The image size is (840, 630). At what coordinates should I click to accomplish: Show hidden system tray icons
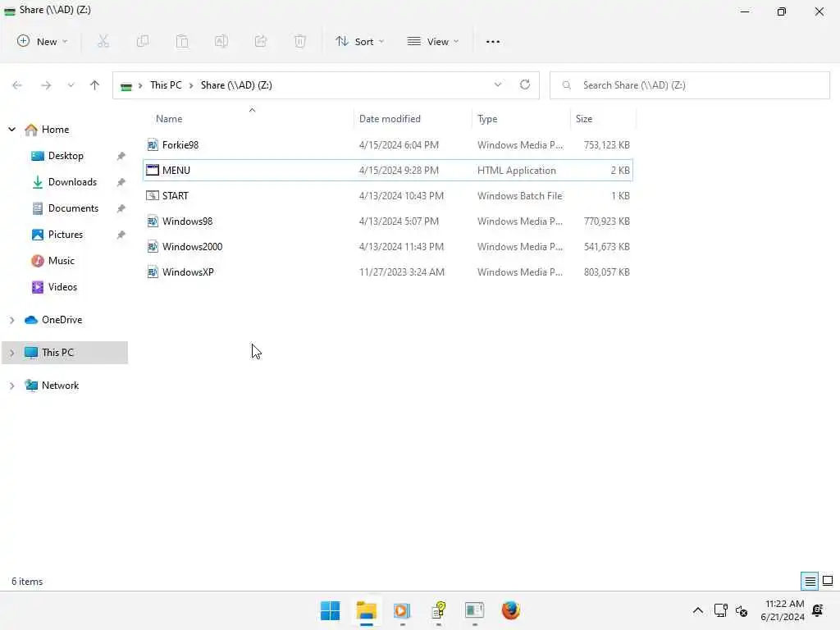697,610
